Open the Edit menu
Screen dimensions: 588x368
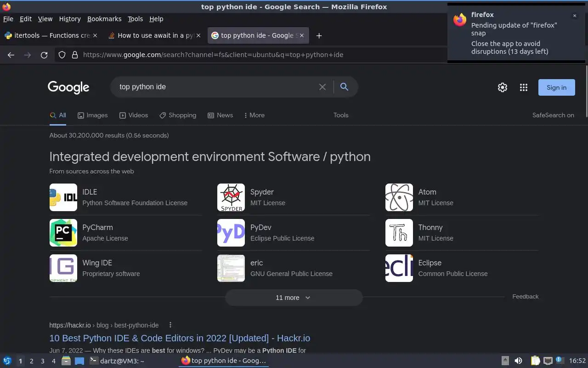26,19
